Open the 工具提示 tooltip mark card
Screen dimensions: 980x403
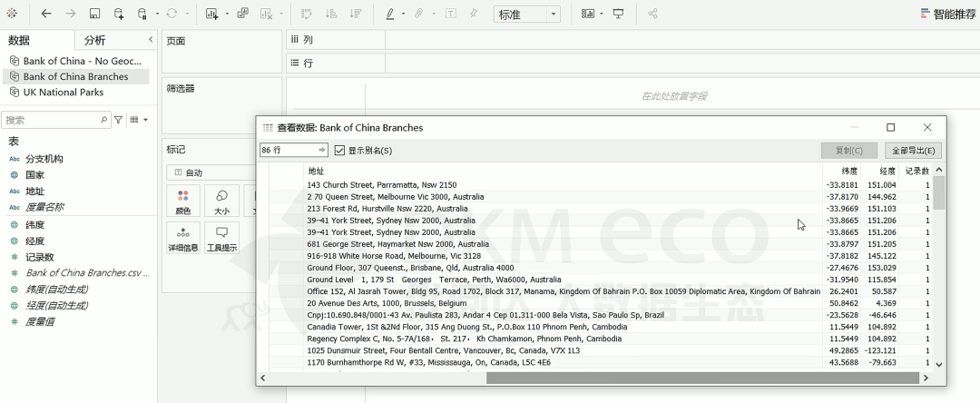point(221,238)
